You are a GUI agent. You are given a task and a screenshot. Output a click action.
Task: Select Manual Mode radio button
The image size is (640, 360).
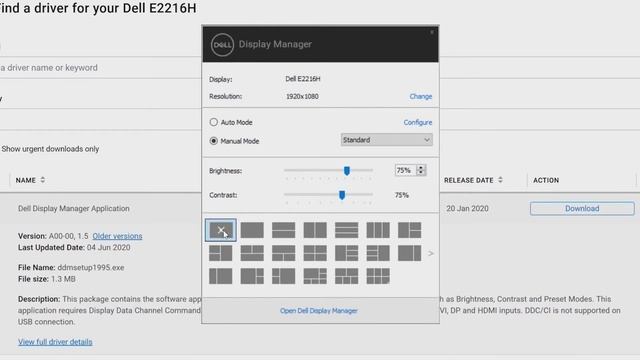point(213,141)
